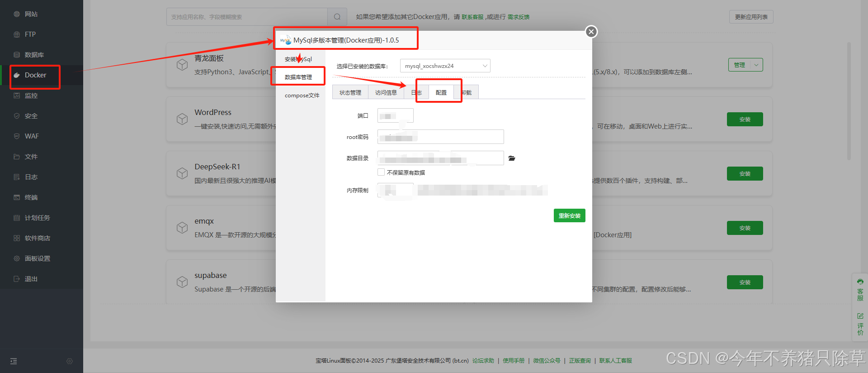Select Docker in the sidebar
The height and width of the screenshot is (373, 868).
coord(35,75)
